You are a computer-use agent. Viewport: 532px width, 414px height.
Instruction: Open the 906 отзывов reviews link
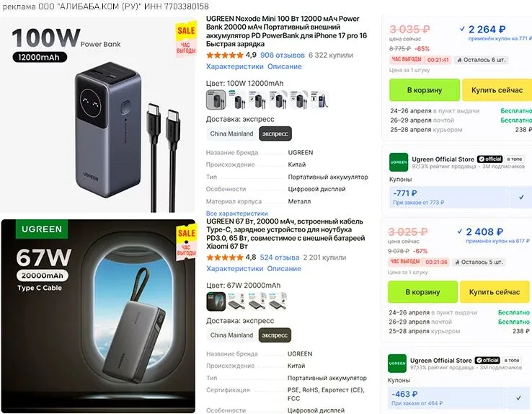click(283, 55)
